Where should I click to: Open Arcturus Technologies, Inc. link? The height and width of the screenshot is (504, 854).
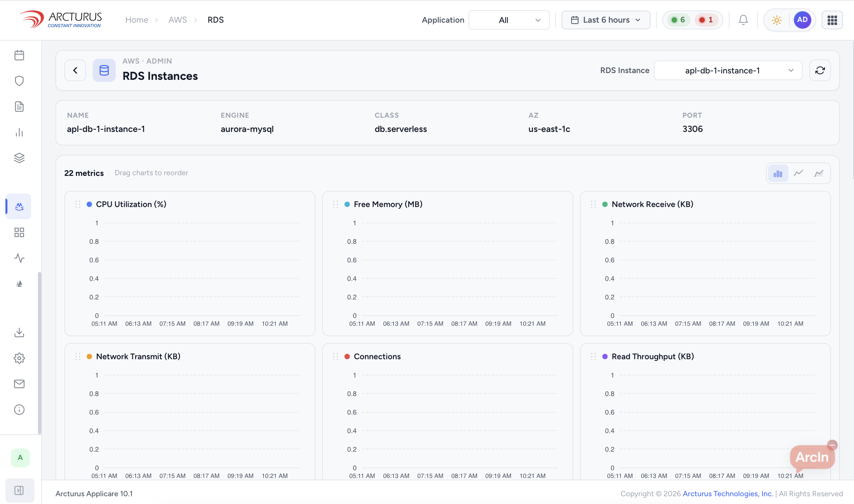tap(728, 494)
